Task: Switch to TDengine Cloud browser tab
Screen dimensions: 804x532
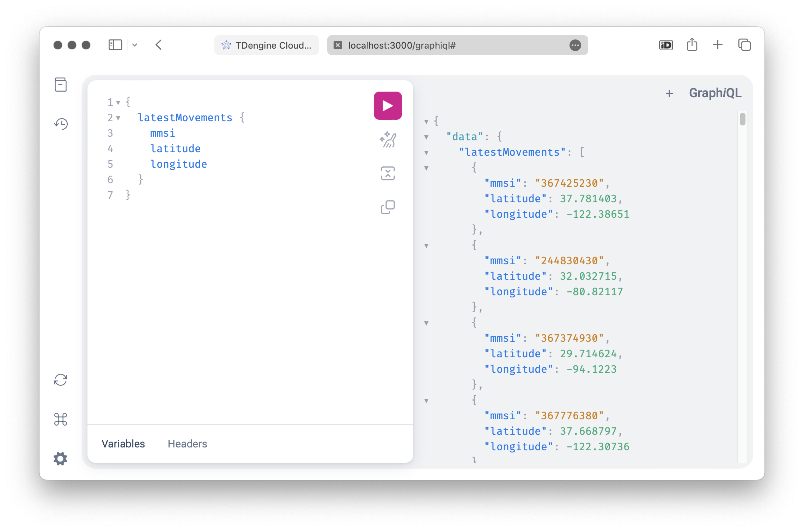Action: click(267, 45)
